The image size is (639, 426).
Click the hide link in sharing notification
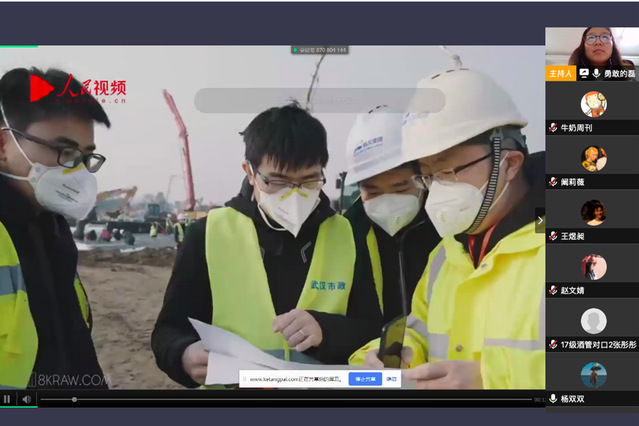[x=392, y=379]
